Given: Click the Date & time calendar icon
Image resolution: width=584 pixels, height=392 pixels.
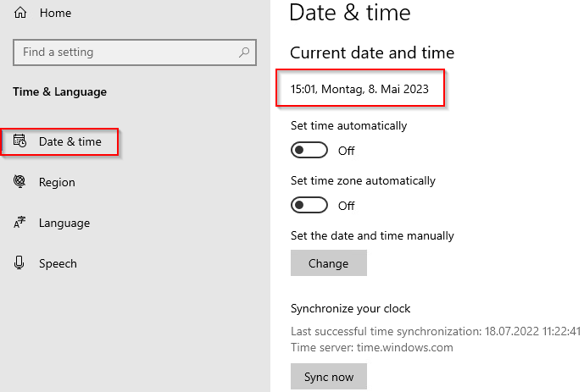Looking at the screenshot, I should click(19, 141).
